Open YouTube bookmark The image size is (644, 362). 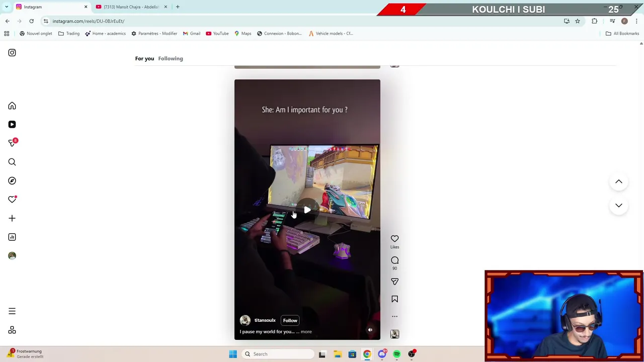point(217,34)
